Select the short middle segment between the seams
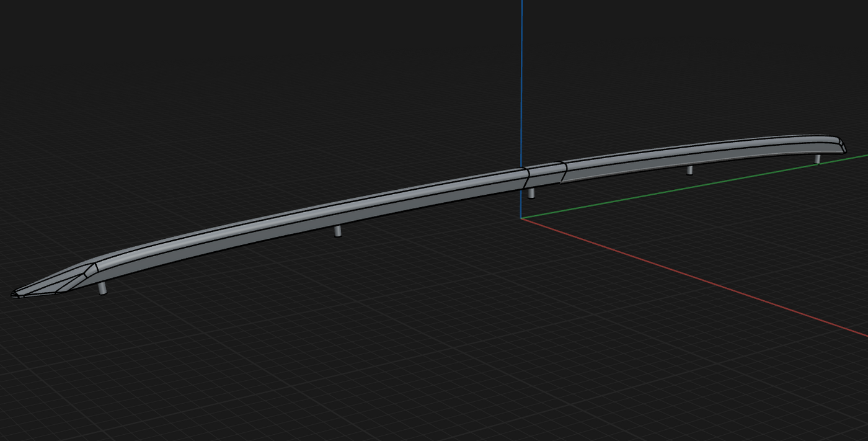 pyautogui.click(x=545, y=174)
